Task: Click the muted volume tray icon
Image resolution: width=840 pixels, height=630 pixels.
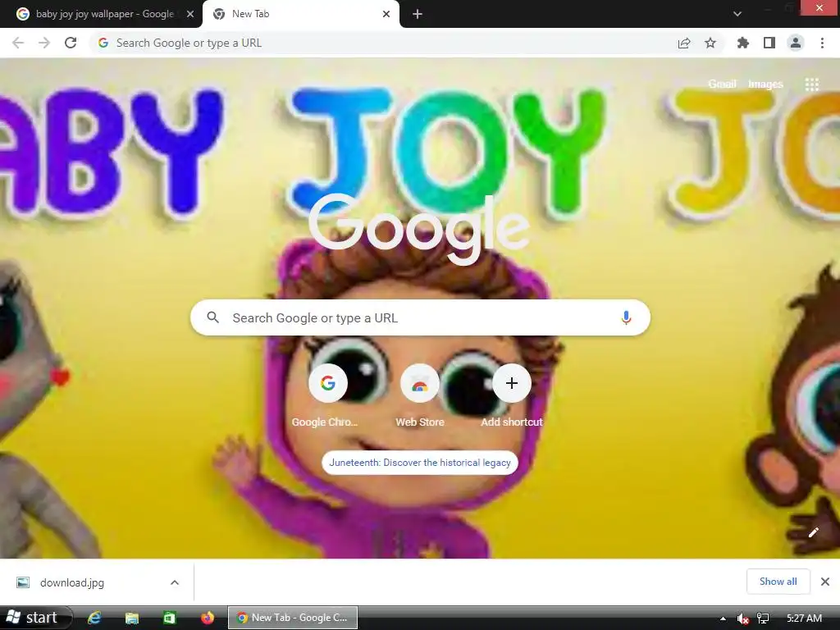Action: click(x=742, y=619)
